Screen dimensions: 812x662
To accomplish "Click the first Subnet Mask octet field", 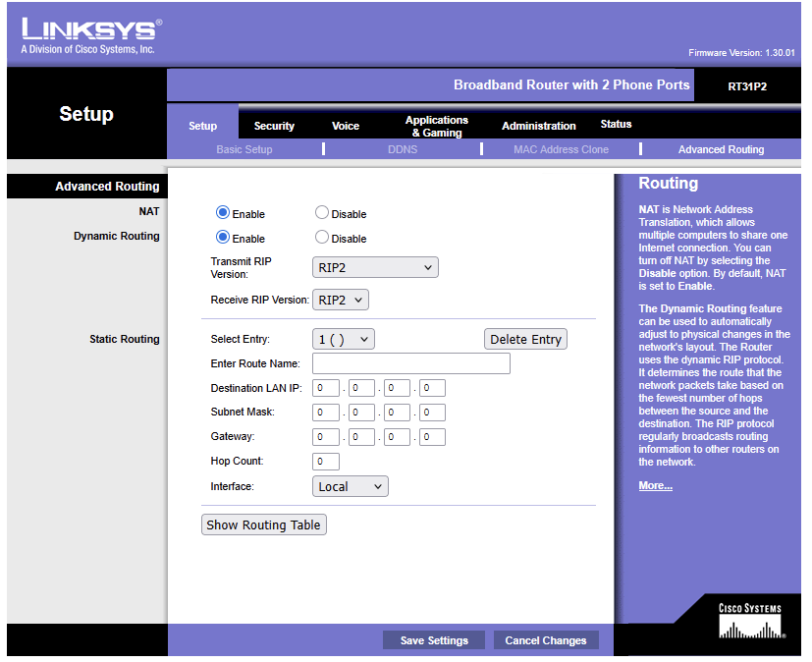I will [x=326, y=413].
